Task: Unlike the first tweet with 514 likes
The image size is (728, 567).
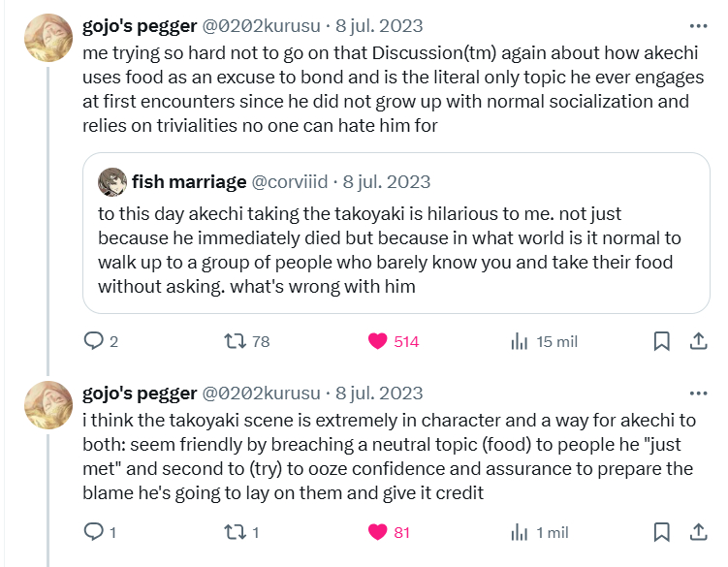Action: click(x=379, y=341)
